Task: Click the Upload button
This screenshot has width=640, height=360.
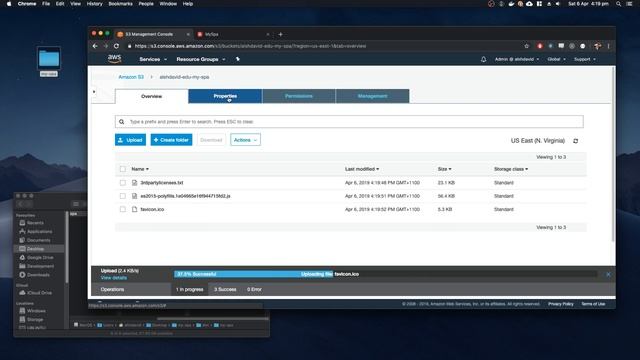Action: (130, 140)
